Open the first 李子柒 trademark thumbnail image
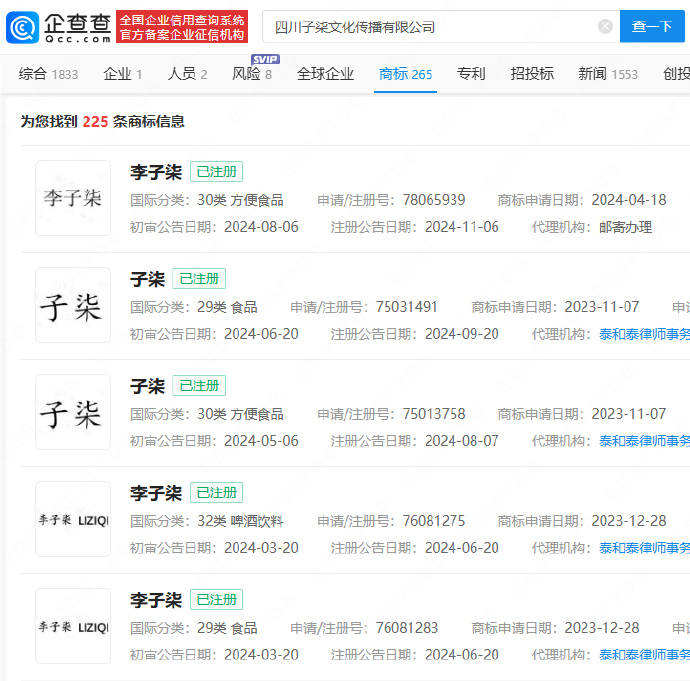 point(73,198)
